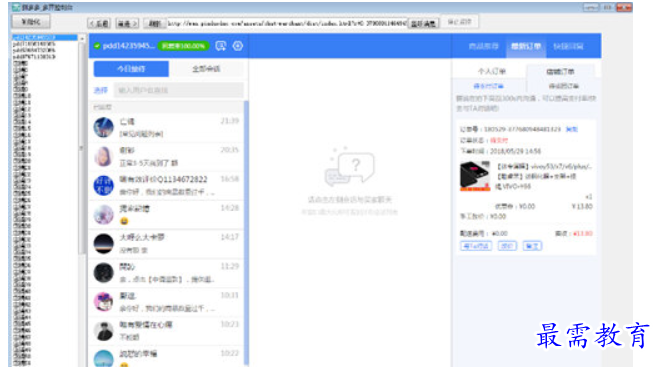The width and height of the screenshot is (658, 367).
Task: Click the second outlined button under order total
Action: pos(507,246)
